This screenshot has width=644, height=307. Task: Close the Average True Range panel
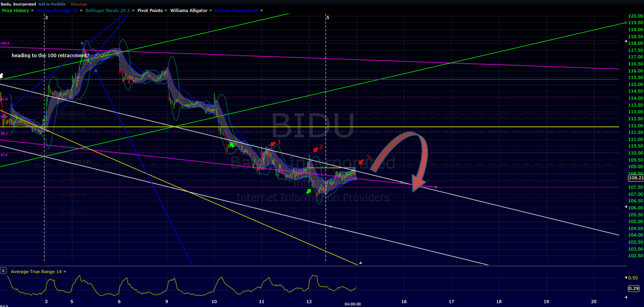(3, 271)
